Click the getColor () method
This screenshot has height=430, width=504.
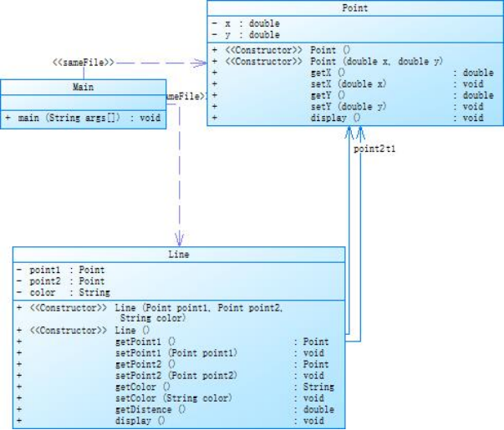click(x=176, y=387)
